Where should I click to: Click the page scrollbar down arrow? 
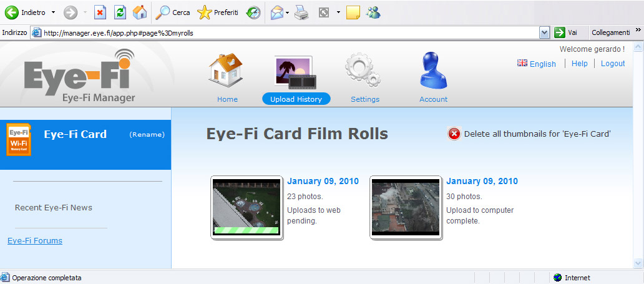coord(638,263)
